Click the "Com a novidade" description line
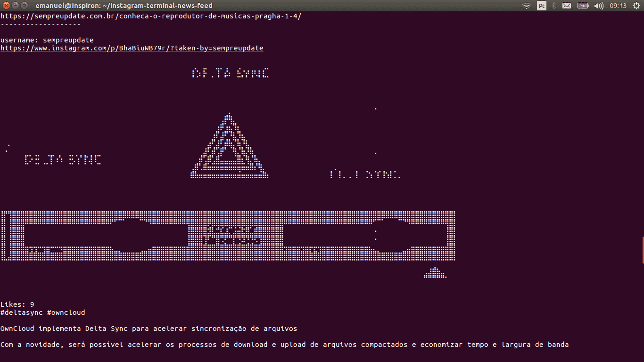The height and width of the screenshot is (362, 644). tap(285, 345)
